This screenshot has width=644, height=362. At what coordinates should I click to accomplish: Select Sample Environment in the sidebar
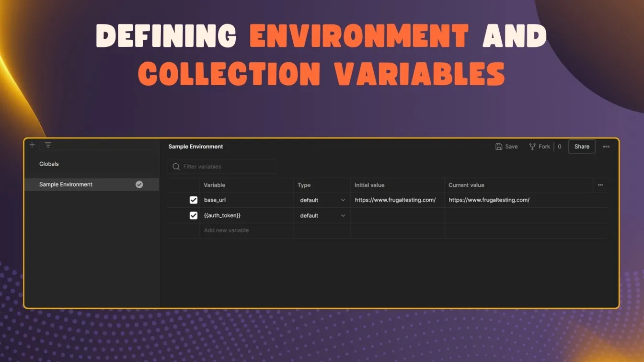(92, 184)
